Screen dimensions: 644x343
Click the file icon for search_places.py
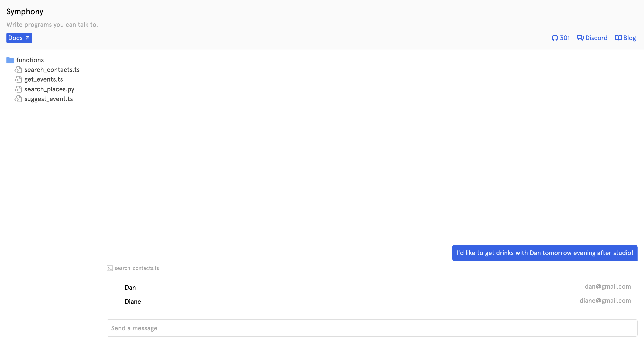click(x=18, y=89)
